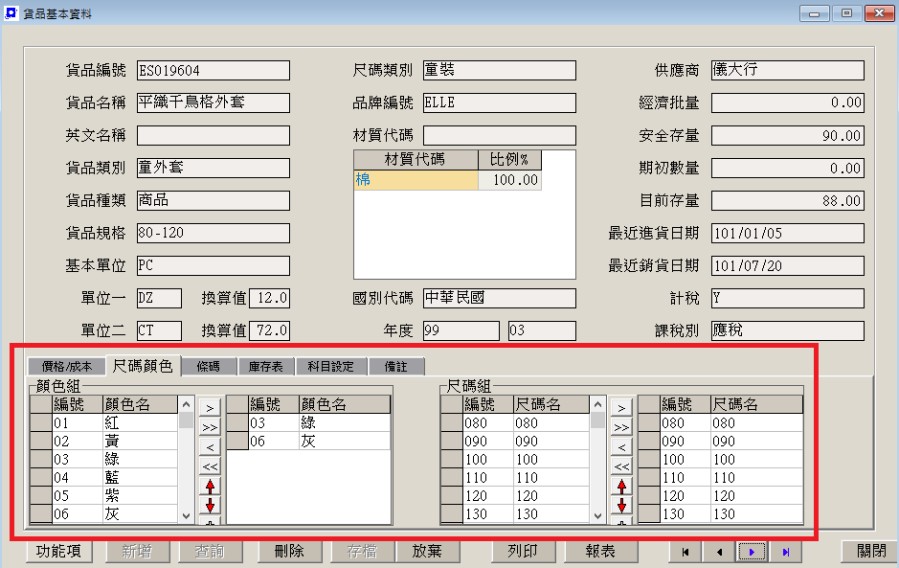This screenshot has height=568, width=899.
Task: Click the 材質代碼 column header
Action: point(416,160)
